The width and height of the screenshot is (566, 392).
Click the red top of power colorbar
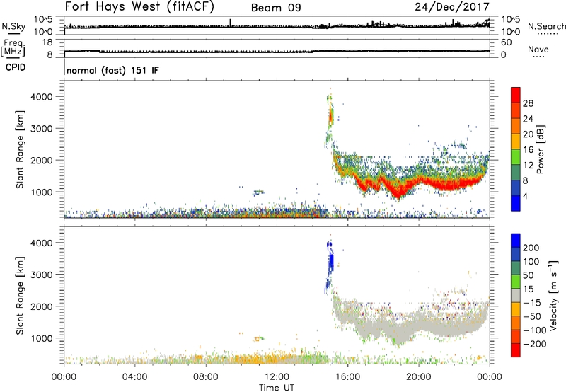(x=516, y=95)
